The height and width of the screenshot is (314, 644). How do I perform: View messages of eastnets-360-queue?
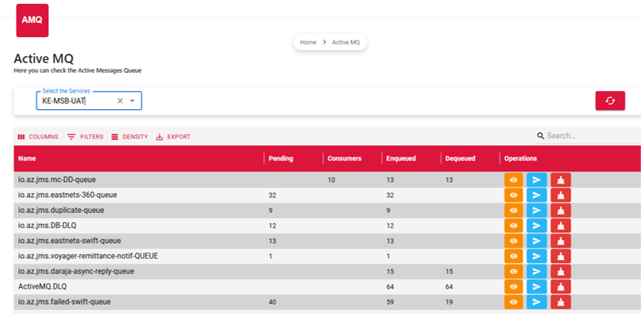[x=513, y=195]
